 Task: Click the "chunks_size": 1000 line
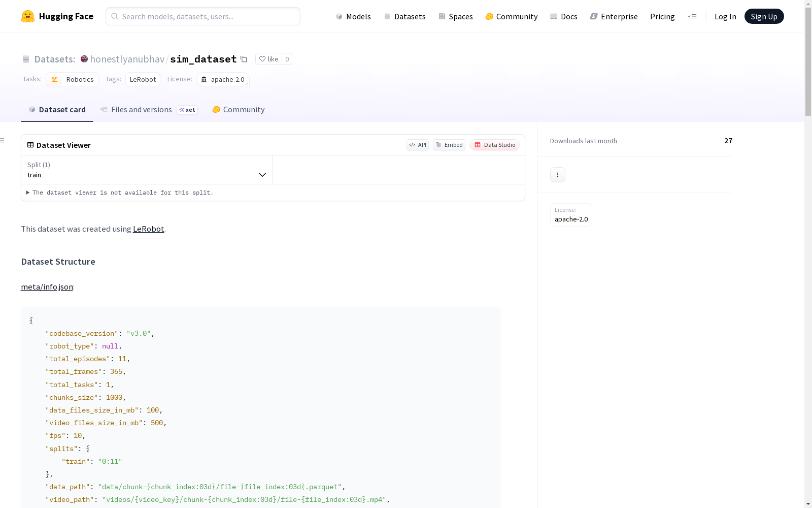click(86, 397)
